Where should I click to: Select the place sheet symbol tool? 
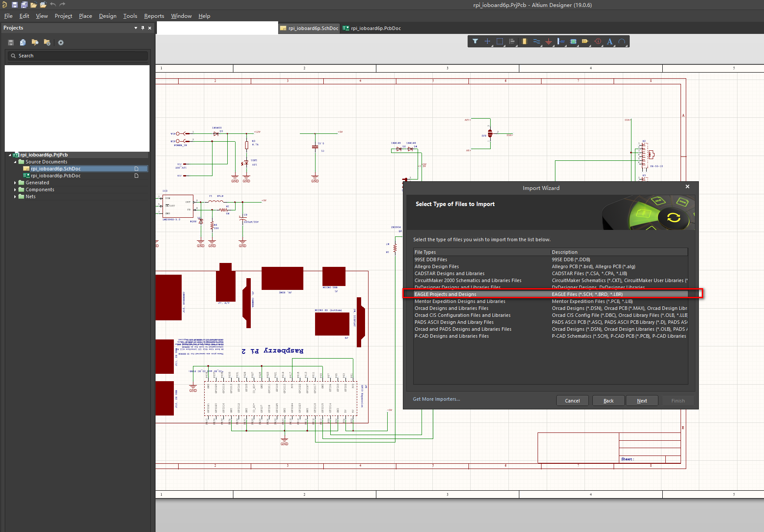click(573, 41)
